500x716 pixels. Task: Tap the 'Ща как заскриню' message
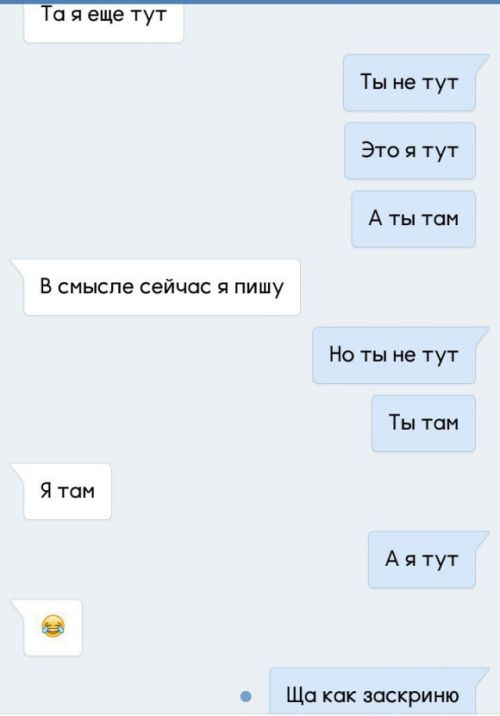[x=372, y=692]
